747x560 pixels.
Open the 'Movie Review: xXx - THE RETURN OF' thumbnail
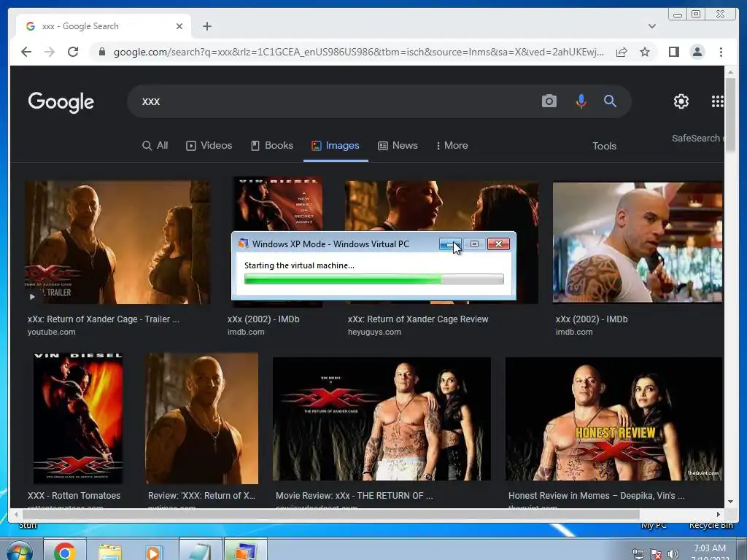click(382, 419)
